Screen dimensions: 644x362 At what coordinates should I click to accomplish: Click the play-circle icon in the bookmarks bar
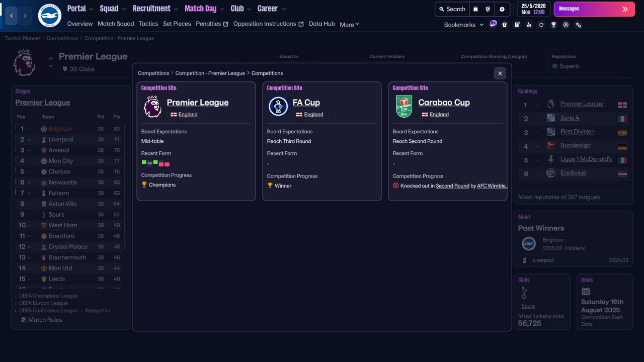[566, 25]
